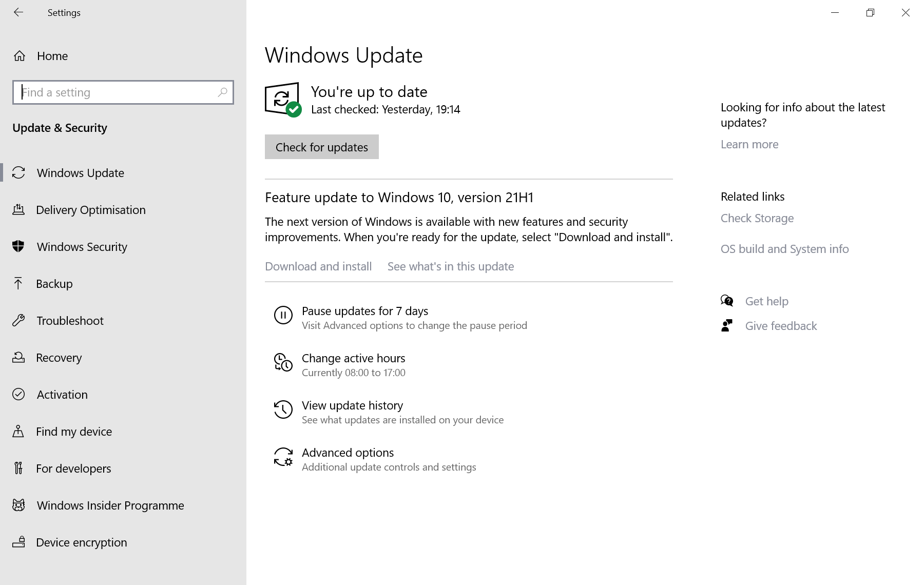924x585 pixels.
Task: Click the up-to-date status icon
Action: click(x=283, y=100)
